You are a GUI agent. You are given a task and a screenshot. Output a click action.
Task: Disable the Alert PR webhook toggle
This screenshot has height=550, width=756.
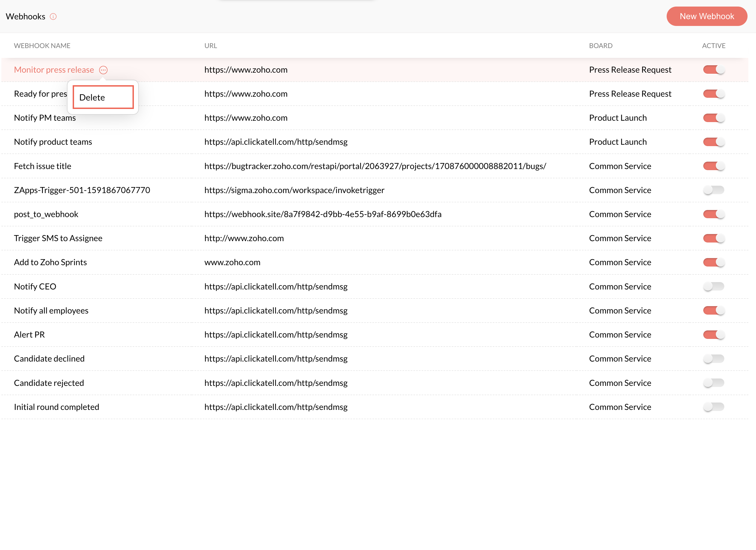tap(713, 335)
